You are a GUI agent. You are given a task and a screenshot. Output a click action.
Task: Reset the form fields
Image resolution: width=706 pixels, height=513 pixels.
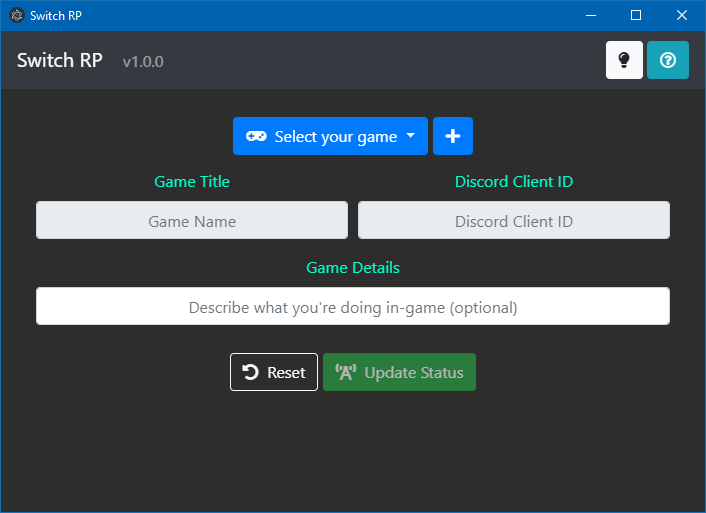point(274,372)
